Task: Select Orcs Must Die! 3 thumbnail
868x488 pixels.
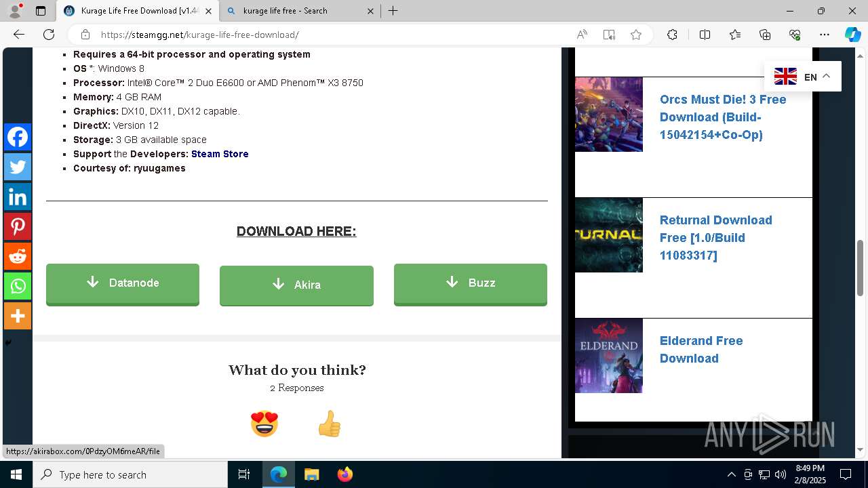Action: click(x=609, y=114)
